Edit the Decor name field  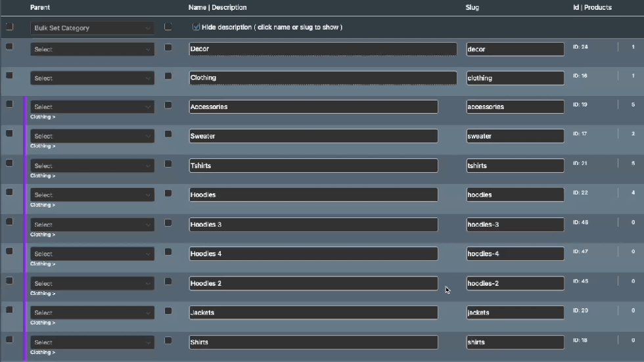coord(323,49)
